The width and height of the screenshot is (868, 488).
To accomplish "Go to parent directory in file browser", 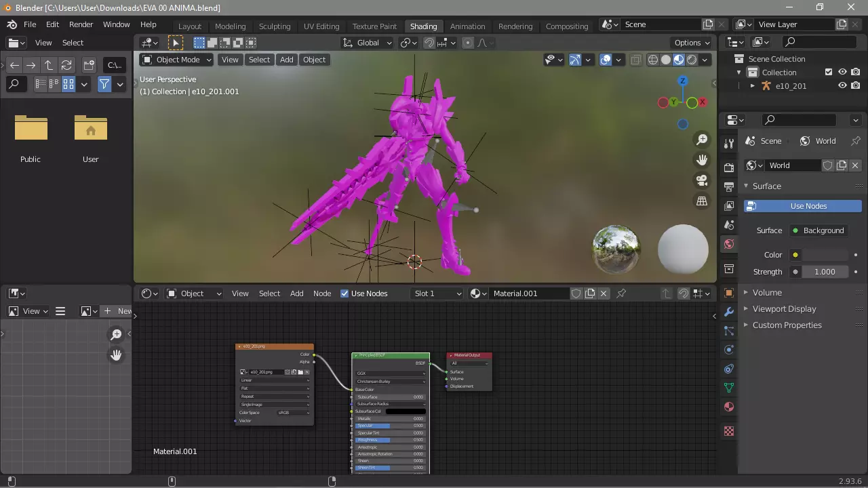I will point(49,65).
